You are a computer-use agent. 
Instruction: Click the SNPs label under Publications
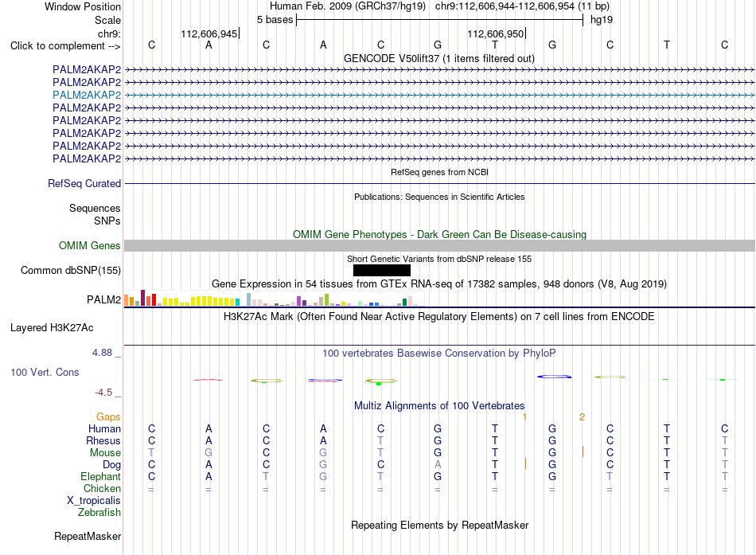tap(107, 221)
